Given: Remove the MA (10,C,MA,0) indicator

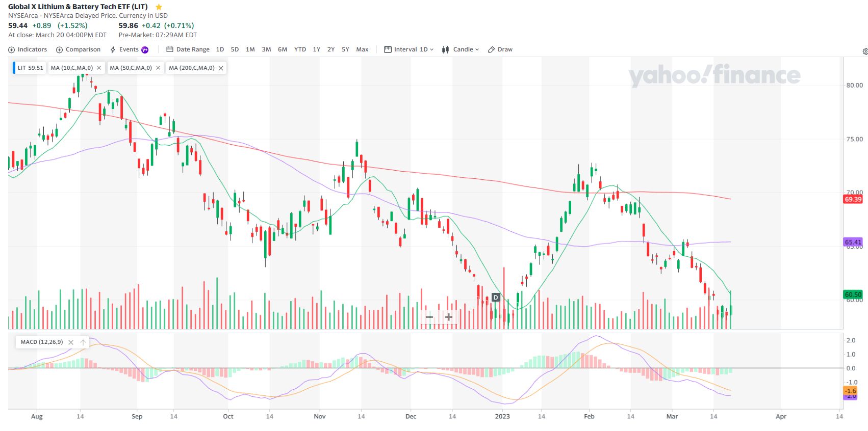Looking at the screenshot, I should click(x=99, y=68).
